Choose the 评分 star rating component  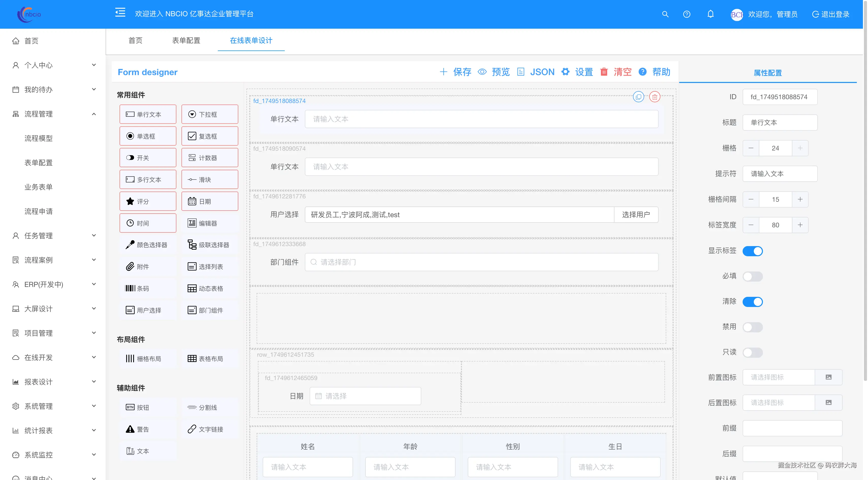pyautogui.click(x=148, y=201)
